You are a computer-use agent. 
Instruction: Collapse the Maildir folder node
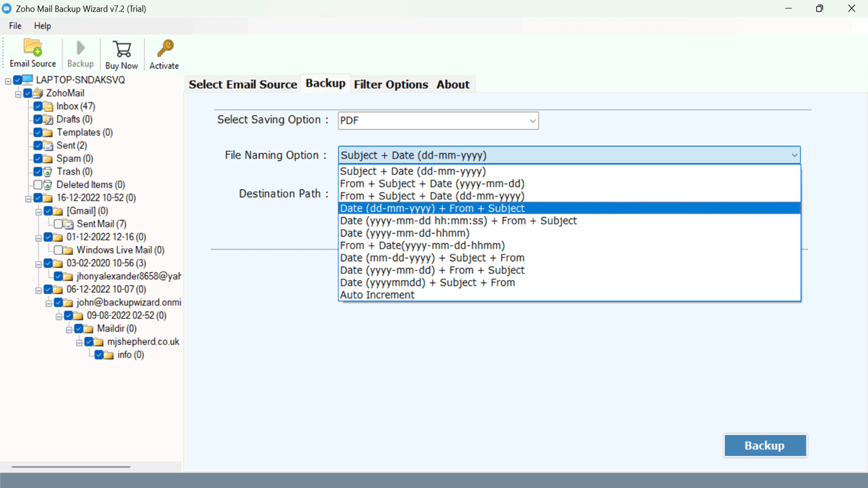coord(69,329)
